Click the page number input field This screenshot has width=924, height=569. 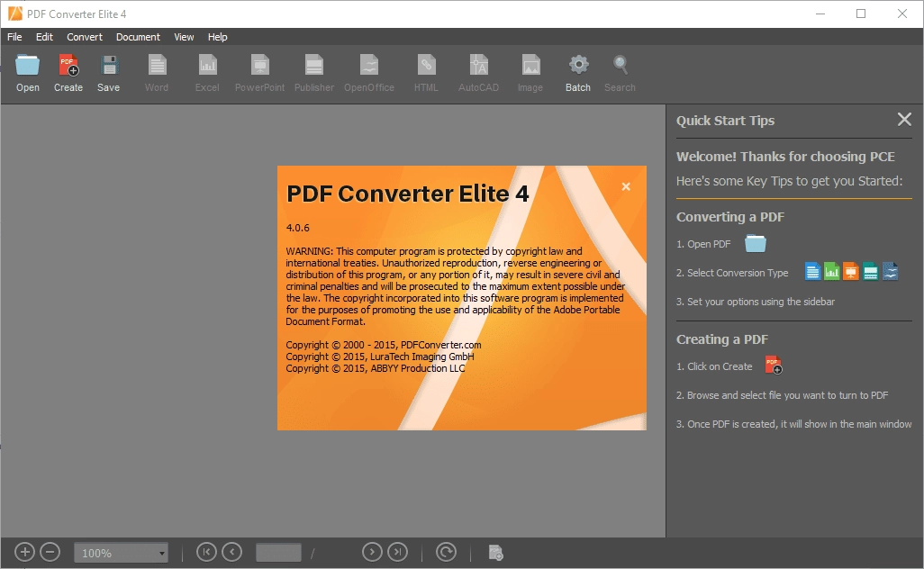279,553
